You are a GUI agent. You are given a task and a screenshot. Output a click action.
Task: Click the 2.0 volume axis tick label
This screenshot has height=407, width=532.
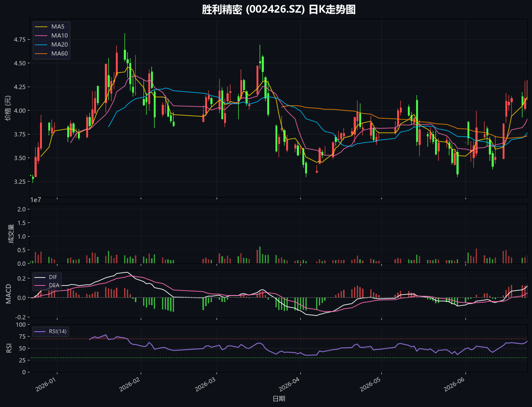(x=22, y=209)
